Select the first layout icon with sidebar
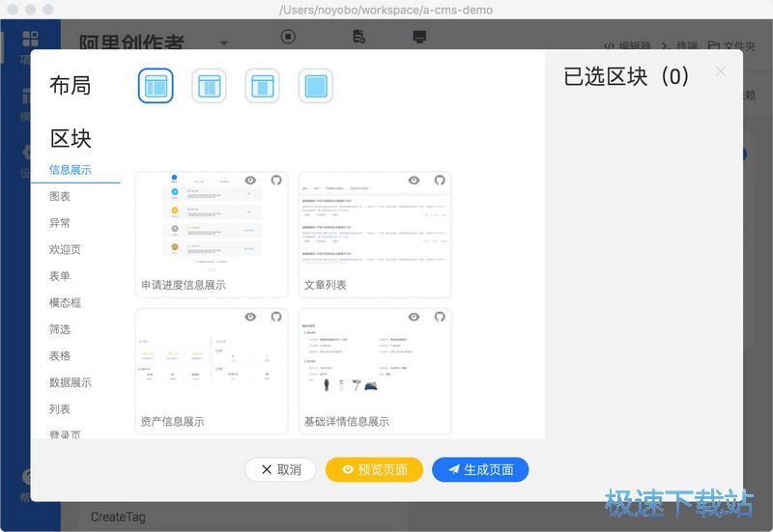Image resolution: width=773 pixels, height=532 pixels. coord(156,86)
